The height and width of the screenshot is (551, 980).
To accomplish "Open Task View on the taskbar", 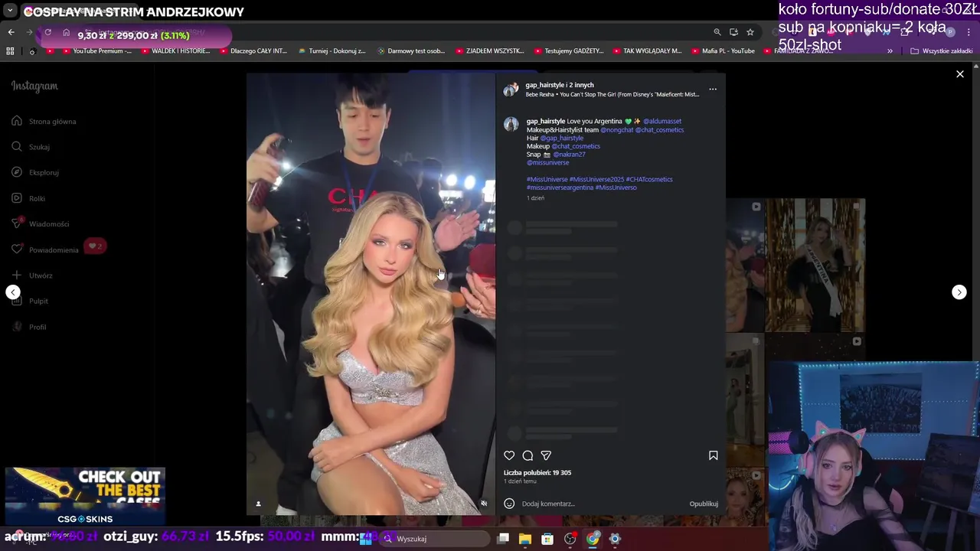I will click(503, 539).
